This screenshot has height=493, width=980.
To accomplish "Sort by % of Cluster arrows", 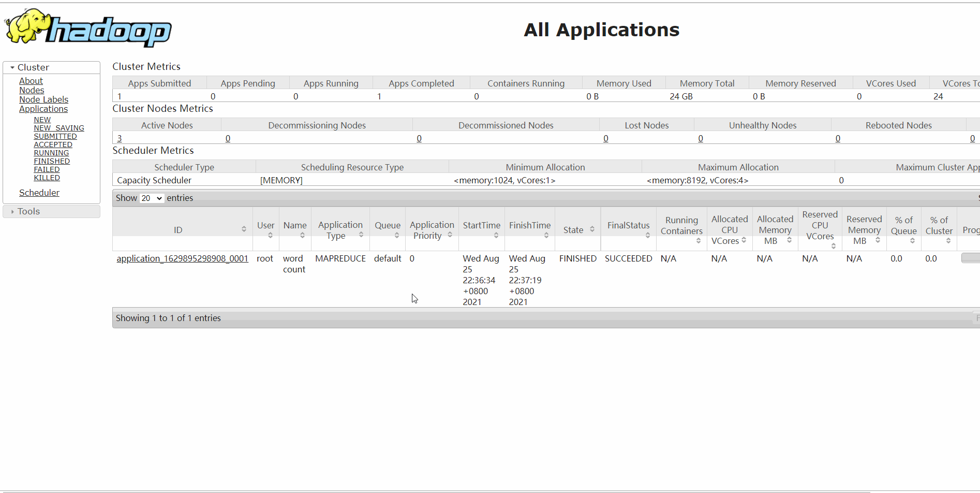I will (948, 241).
